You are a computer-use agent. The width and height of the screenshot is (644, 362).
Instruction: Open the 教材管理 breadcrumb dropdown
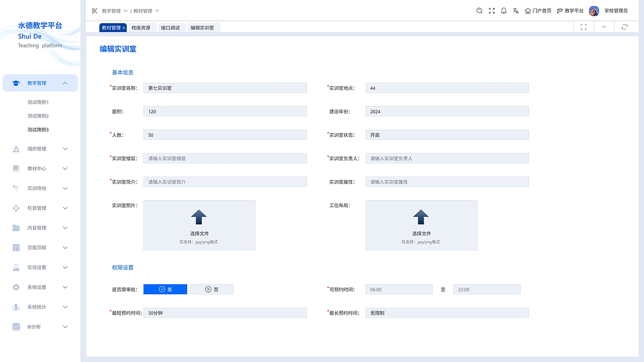point(157,11)
